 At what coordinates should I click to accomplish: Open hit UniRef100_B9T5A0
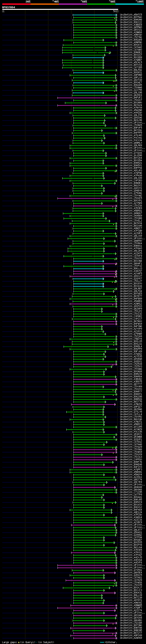(131, 17)
